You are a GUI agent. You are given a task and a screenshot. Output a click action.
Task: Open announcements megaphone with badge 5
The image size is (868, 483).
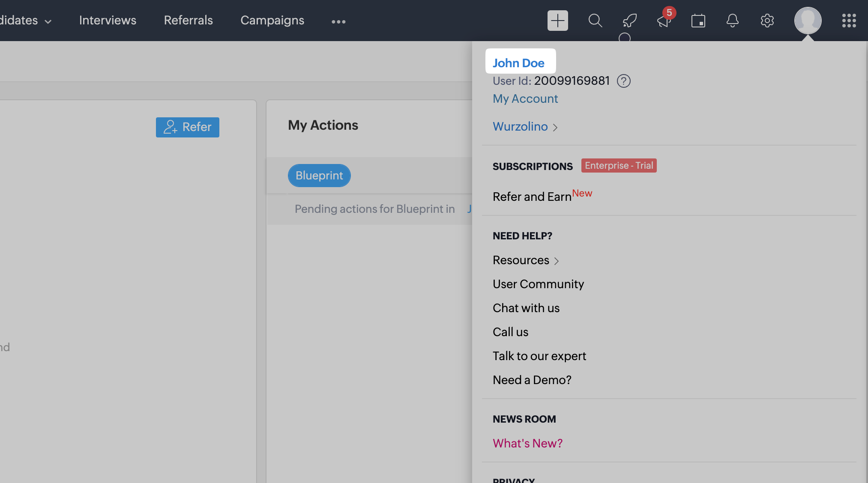[x=664, y=21]
